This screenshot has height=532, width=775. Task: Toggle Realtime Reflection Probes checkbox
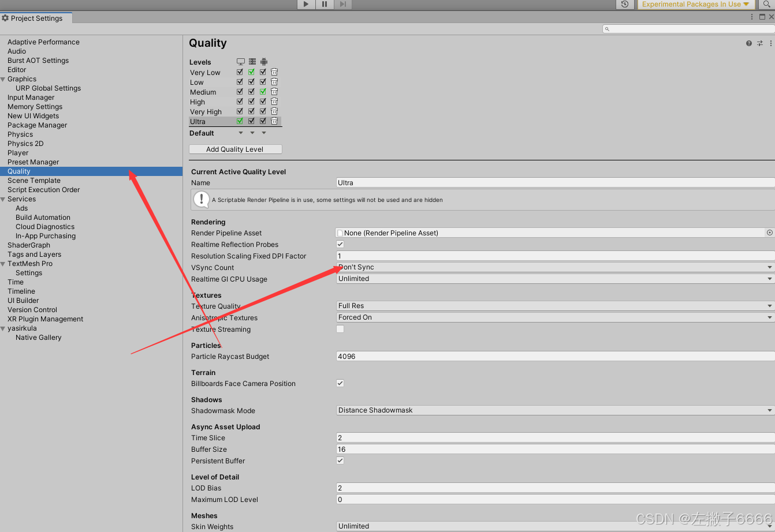coord(340,244)
